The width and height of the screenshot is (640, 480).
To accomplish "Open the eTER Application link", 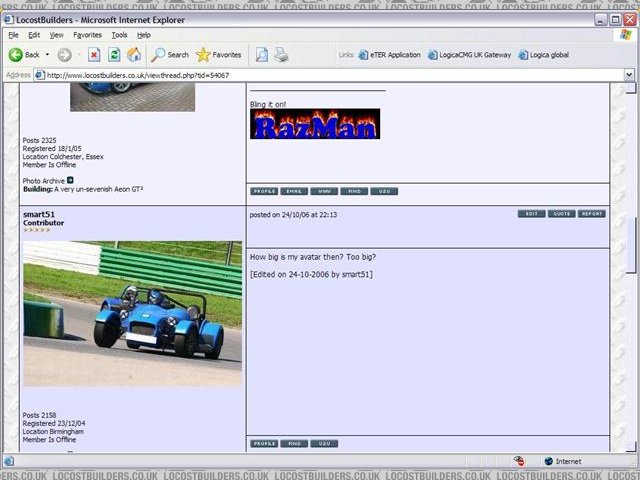I will pyautogui.click(x=390, y=55).
